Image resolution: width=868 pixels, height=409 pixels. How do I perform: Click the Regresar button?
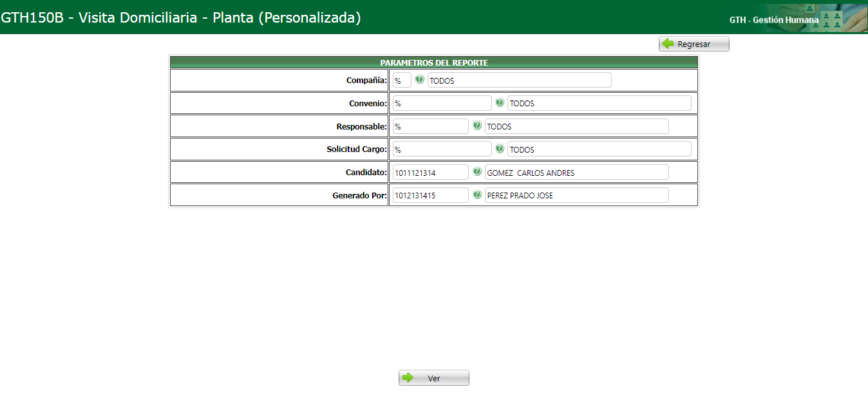693,44
